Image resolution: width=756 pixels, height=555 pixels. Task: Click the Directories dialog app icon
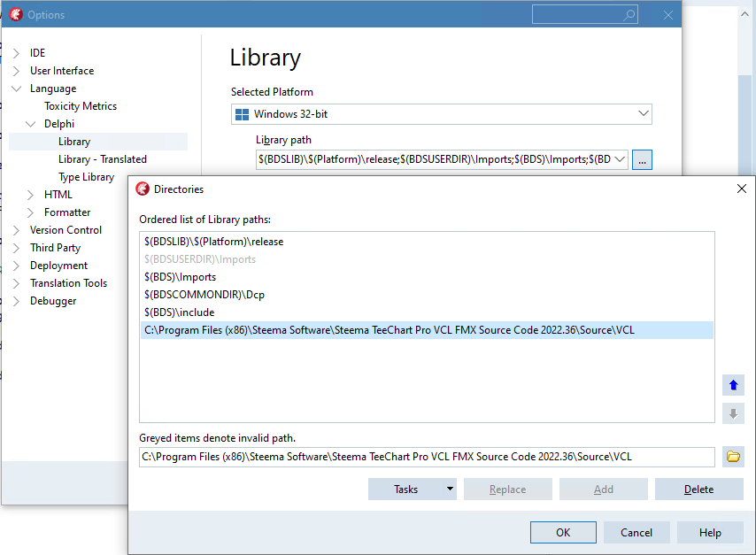(x=143, y=189)
